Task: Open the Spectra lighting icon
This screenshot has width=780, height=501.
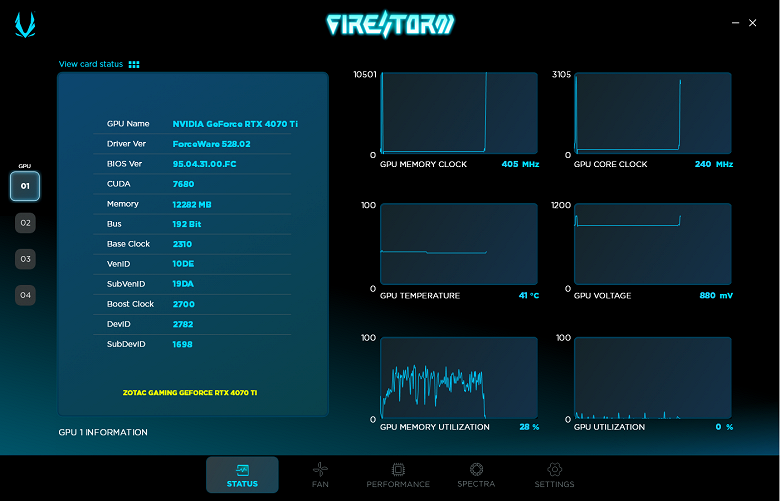Action: coord(476,469)
